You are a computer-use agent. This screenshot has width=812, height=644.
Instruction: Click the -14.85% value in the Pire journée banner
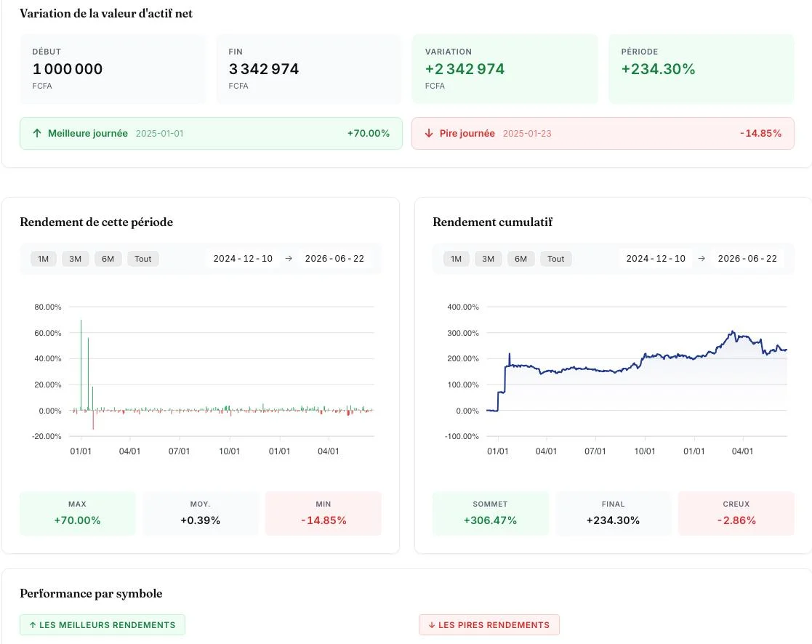coord(760,133)
